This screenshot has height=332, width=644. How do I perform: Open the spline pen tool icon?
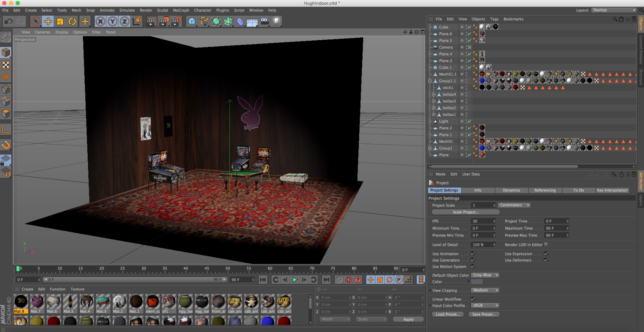coord(204,22)
